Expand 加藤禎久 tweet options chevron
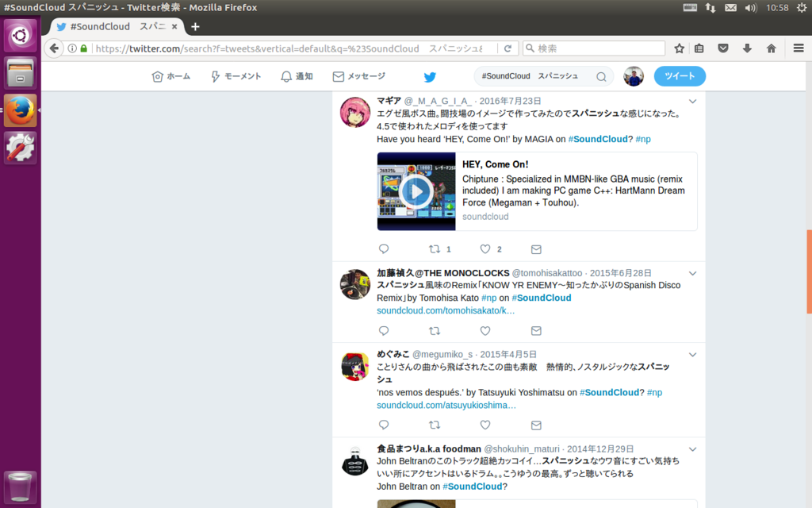This screenshot has height=508, width=812. pos(692,274)
